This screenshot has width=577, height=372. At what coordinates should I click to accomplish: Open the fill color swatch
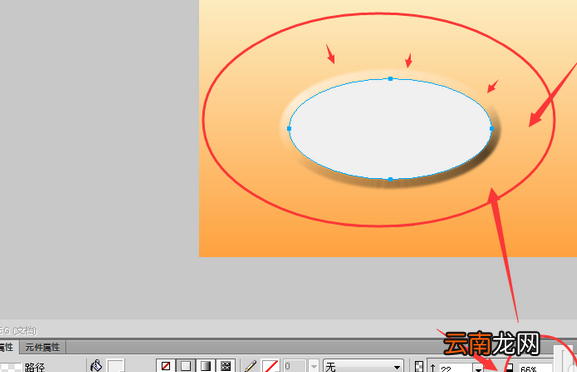pyautogui.click(x=116, y=366)
